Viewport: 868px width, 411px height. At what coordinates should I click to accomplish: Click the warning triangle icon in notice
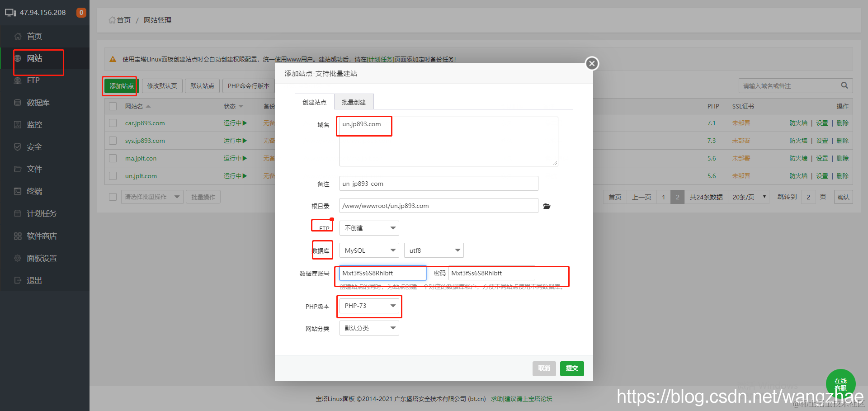[x=113, y=59]
